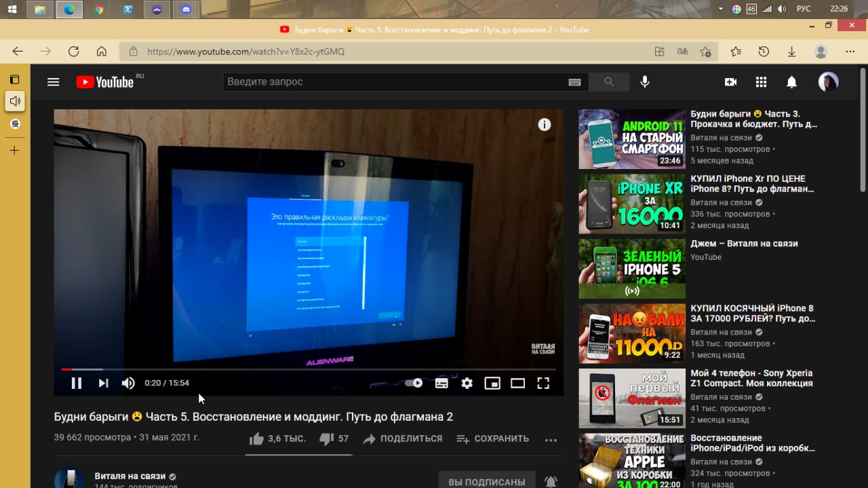Open the channel avatar below video

69,478
